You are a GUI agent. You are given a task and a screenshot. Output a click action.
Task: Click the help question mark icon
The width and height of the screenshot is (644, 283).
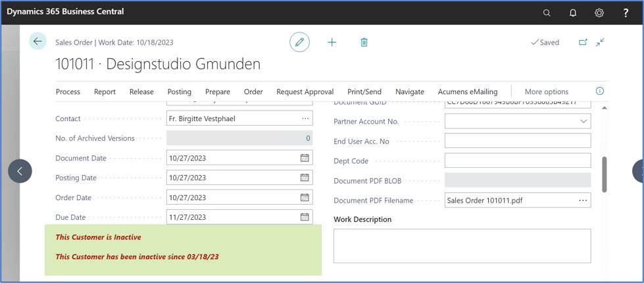click(x=626, y=13)
